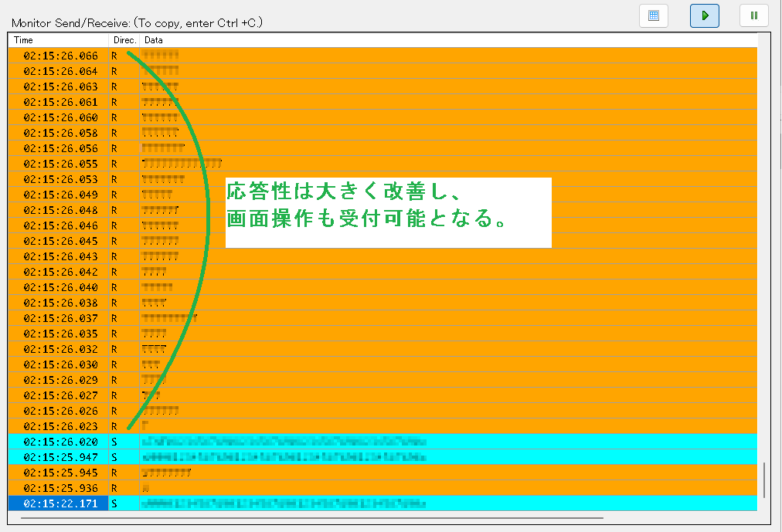
Task: Click the grid table view icon
Action: pyautogui.click(x=654, y=15)
